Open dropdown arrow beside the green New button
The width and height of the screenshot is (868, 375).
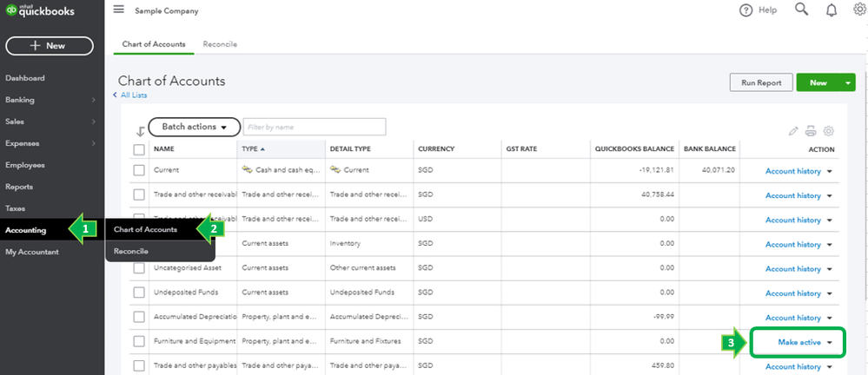(x=848, y=83)
